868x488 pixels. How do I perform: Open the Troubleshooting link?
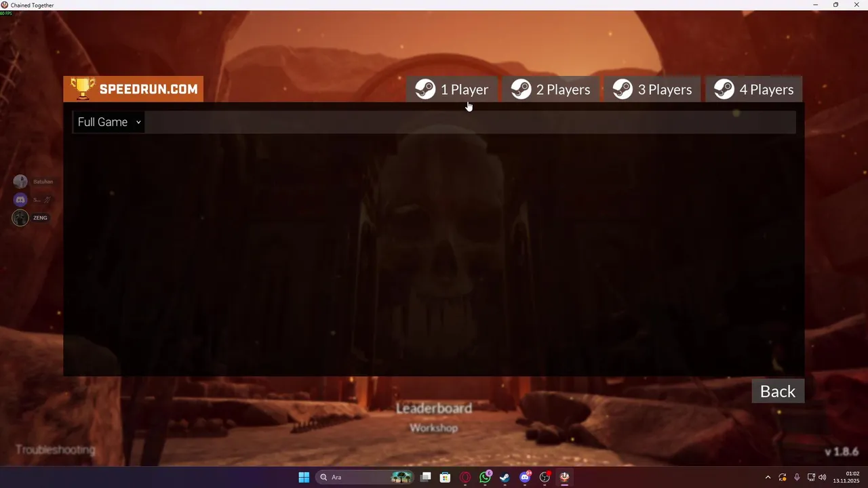tap(56, 449)
